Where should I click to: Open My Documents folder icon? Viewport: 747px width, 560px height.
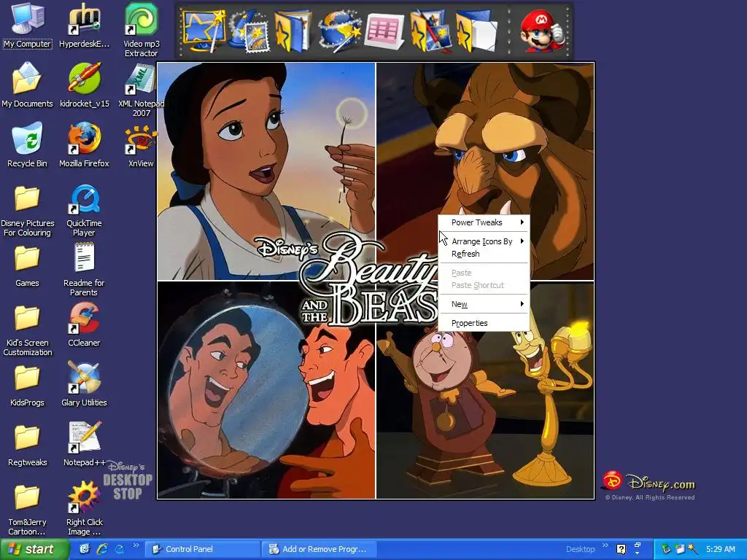[x=27, y=85]
